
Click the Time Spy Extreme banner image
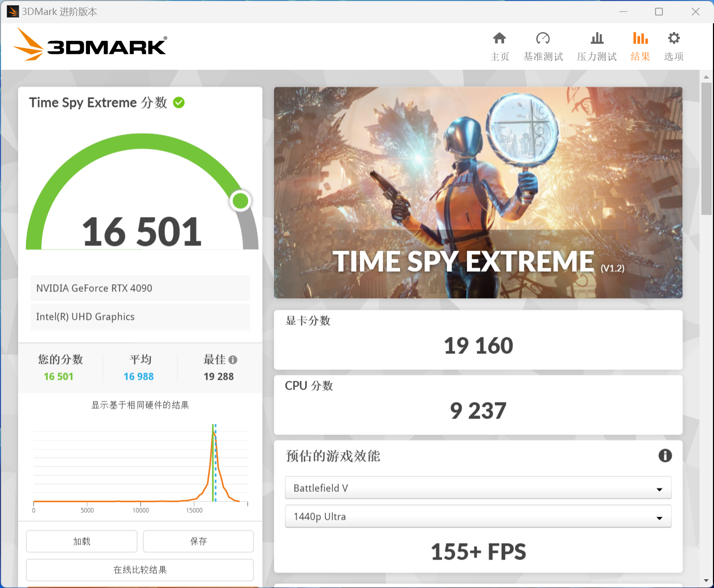pyautogui.click(x=478, y=193)
